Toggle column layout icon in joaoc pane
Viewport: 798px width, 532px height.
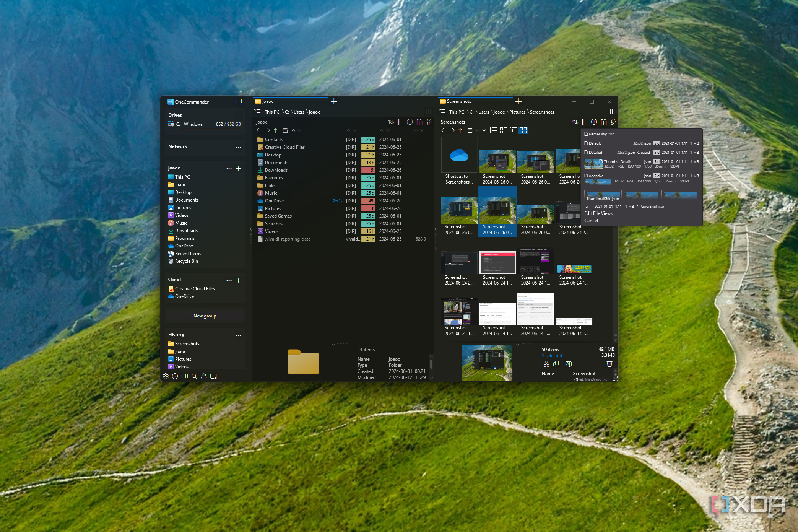click(429, 112)
